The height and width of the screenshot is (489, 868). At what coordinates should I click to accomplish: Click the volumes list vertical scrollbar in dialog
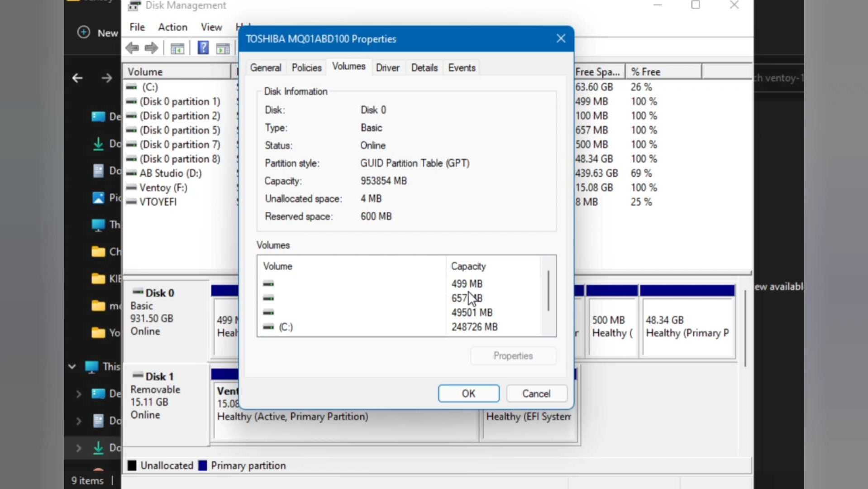[x=548, y=291]
